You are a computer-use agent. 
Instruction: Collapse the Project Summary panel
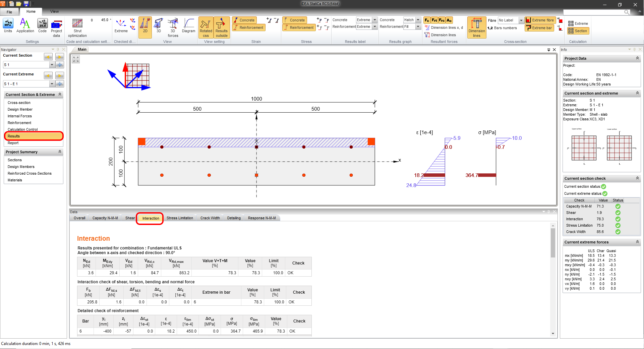pyautogui.click(x=60, y=152)
